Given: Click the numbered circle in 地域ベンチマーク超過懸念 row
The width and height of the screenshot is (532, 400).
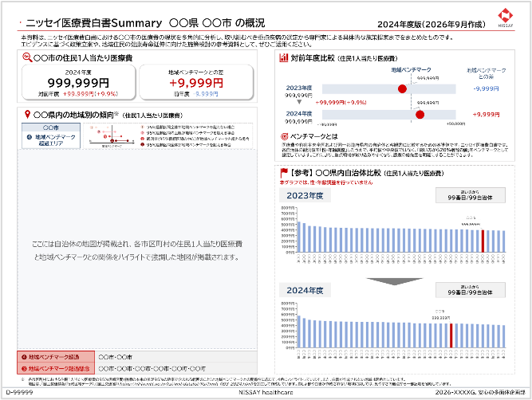Looking at the screenshot, I should coord(24,368).
